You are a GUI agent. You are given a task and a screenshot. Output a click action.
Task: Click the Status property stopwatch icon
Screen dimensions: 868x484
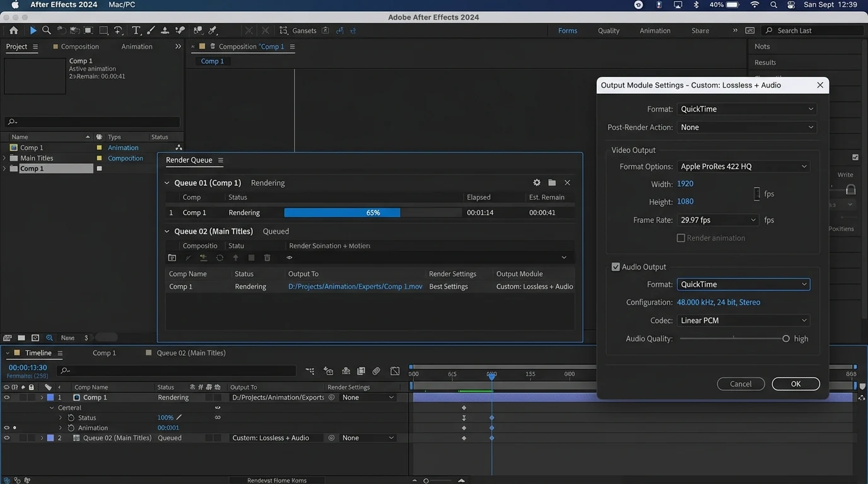(x=71, y=418)
